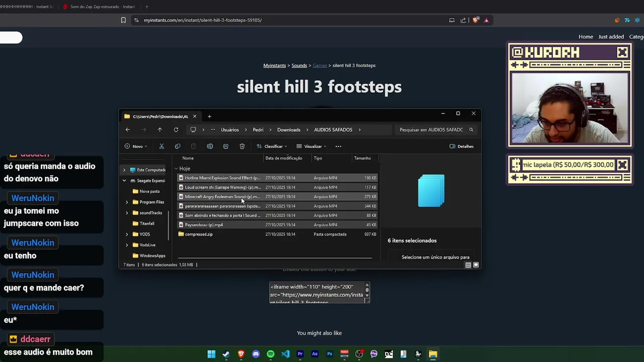Viewport: 644px width, 362px height.
Task: Follow the Sounds breadcrumb link
Action: click(x=299, y=65)
